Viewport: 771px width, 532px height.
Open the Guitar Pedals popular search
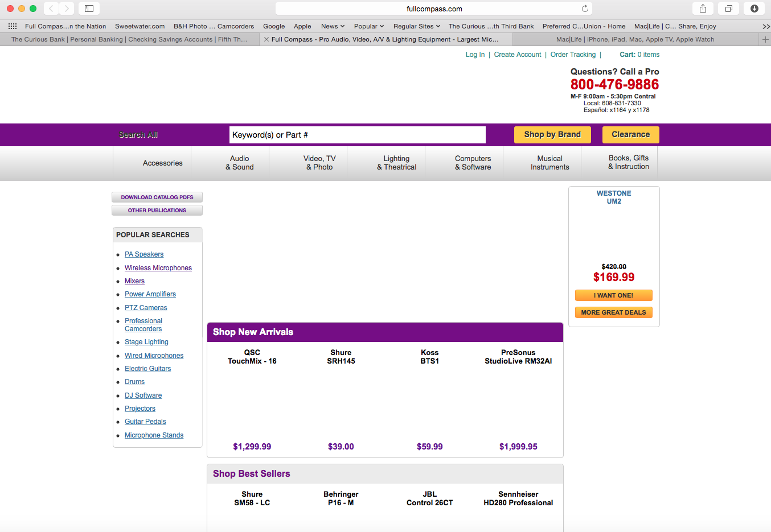pyautogui.click(x=145, y=422)
